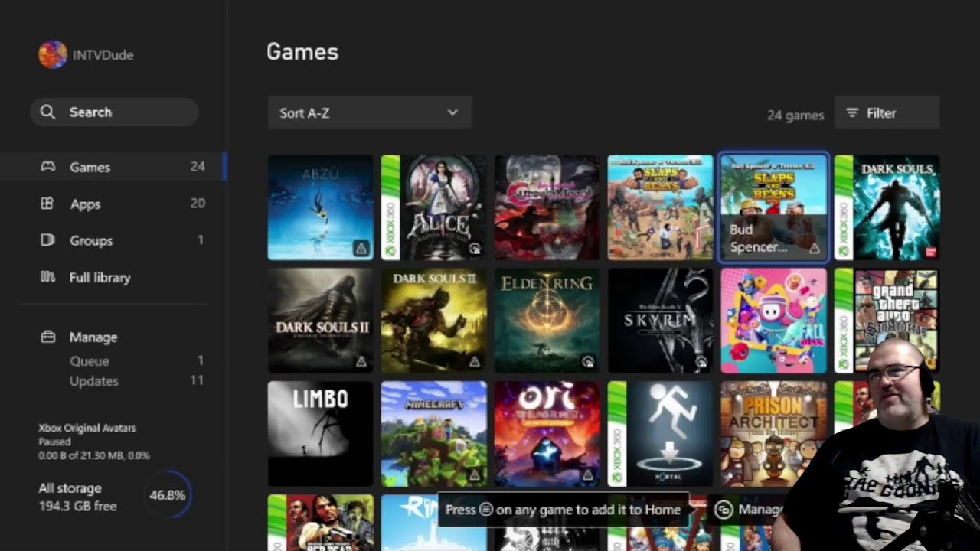980x551 pixels.
Task: Click the Search field
Action: tap(114, 112)
